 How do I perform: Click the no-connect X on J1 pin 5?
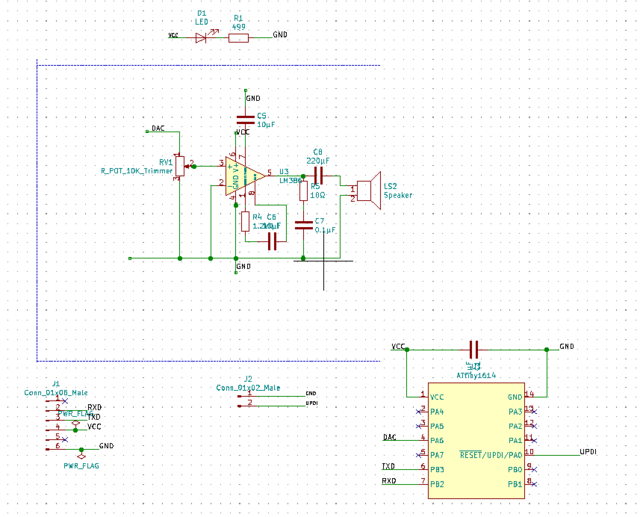[x=65, y=439]
